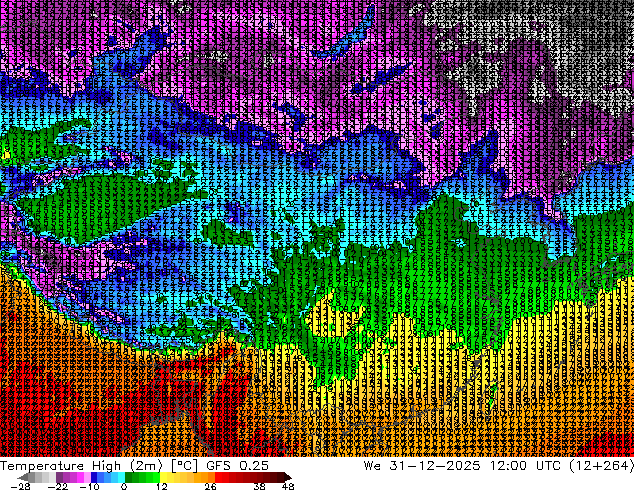Click the dark purple swatch above -22 in legend

(x=59, y=477)
